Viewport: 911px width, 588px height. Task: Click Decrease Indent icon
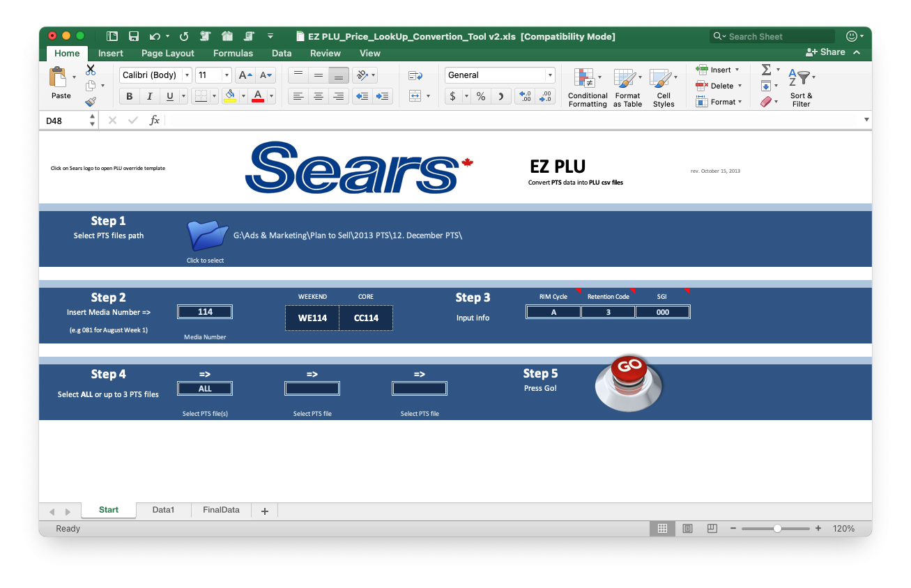click(362, 97)
